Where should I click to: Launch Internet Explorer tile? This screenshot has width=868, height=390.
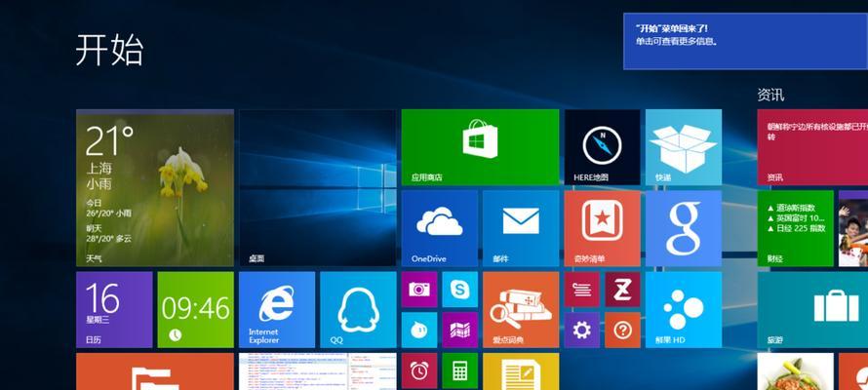[277, 310]
